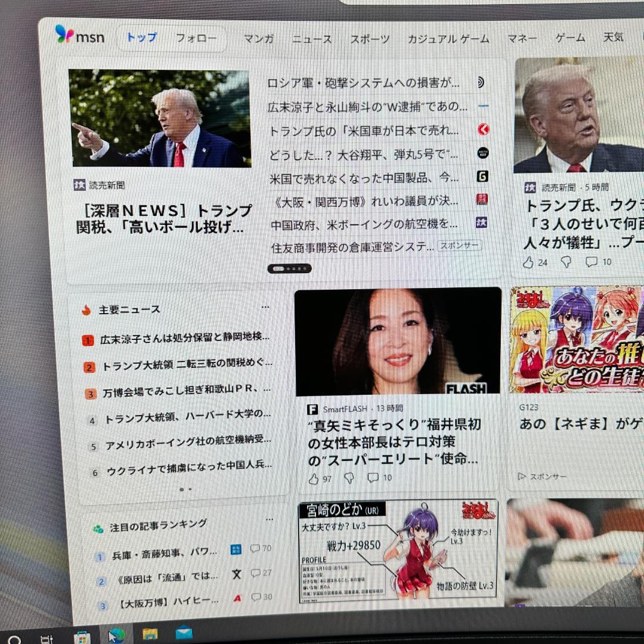644x644 pixels.
Task: Open 米国で売れなくなった中国製品 headline
Action: pos(364,178)
